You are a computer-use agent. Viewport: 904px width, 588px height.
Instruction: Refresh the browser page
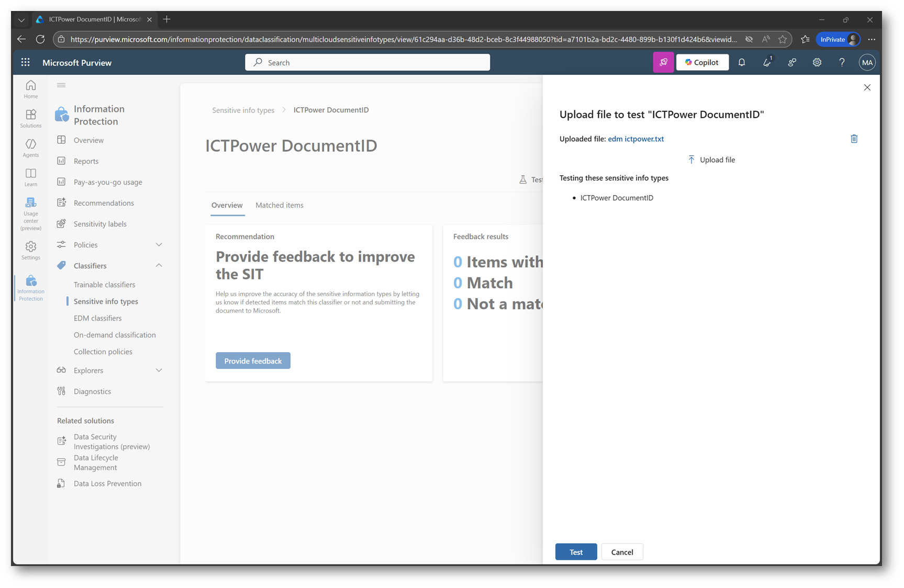tap(40, 39)
